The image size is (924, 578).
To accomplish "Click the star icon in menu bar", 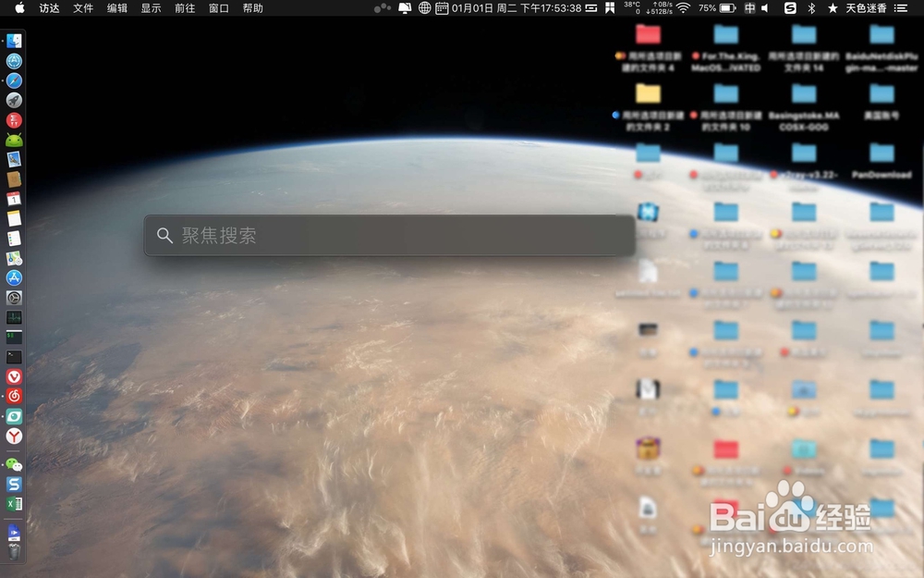I will click(x=833, y=7).
